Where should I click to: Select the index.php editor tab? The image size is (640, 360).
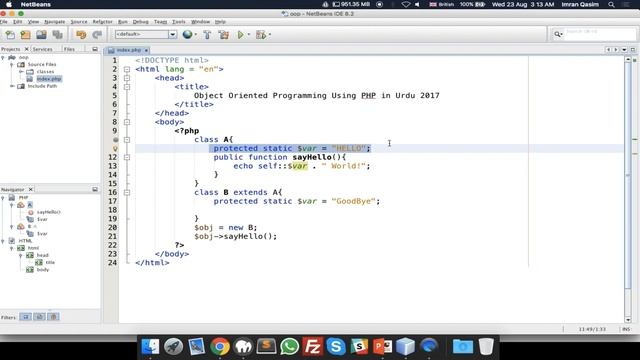[x=128, y=50]
